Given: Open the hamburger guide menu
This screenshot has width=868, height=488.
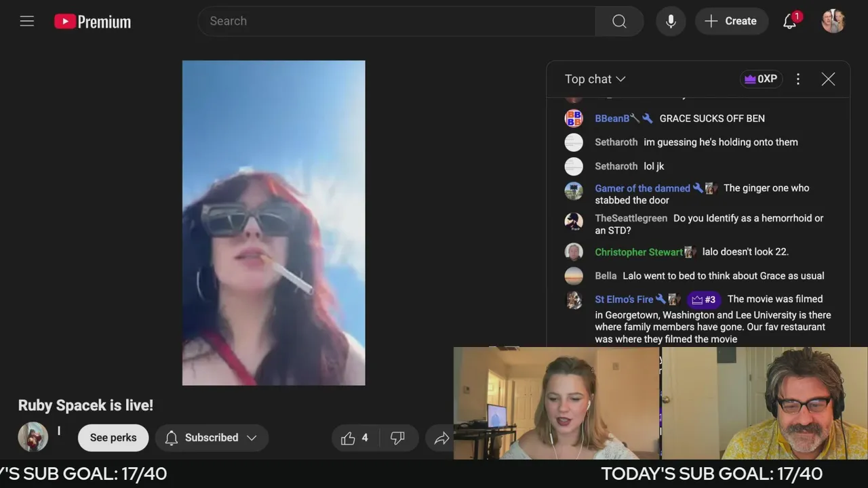Looking at the screenshot, I should (x=27, y=21).
